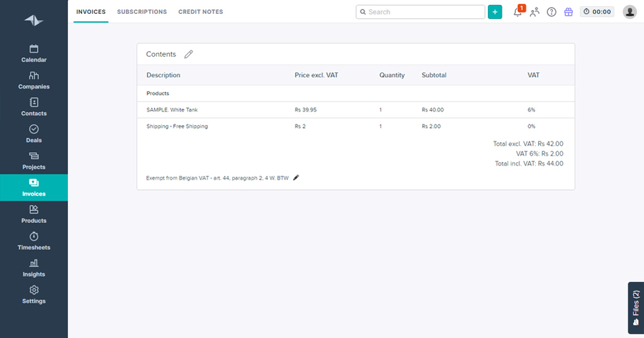Click the Price excl. VAT column header
The image size is (644, 338).
coord(316,75)
